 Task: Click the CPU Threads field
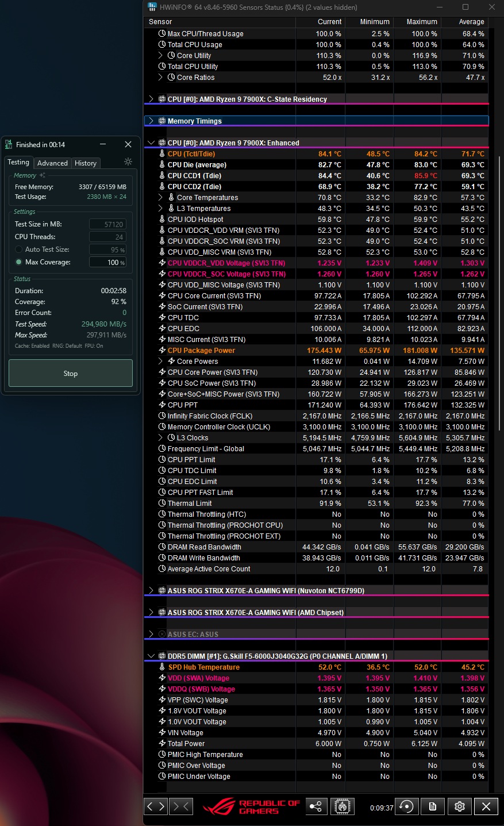point(108,237)
